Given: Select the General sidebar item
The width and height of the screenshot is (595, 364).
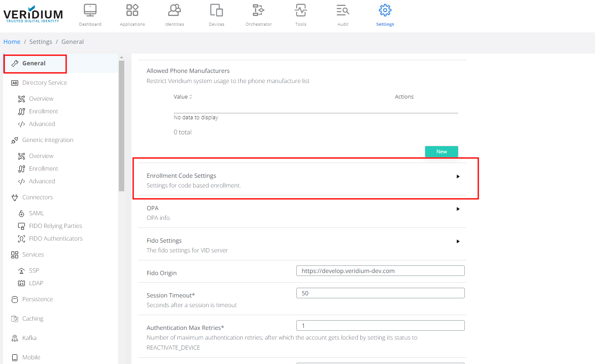Looking at the screenshot, I should tap(34, 63).
